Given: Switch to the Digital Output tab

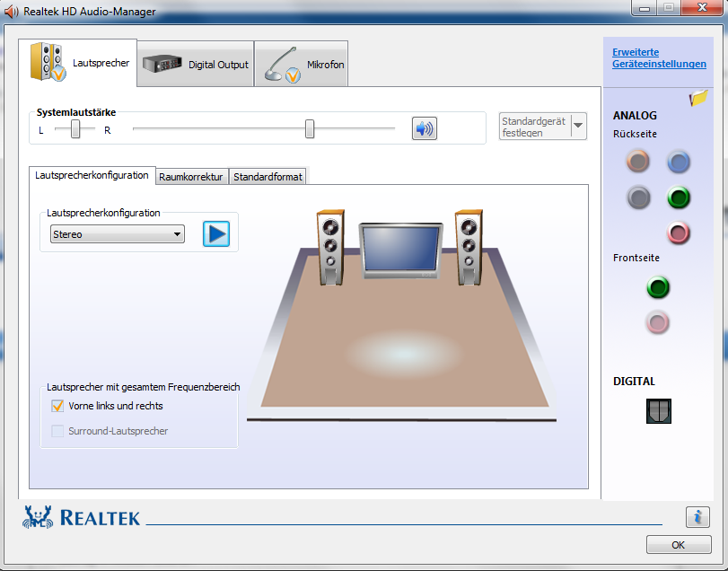Looking at the screenshot, I should (196, 64).
